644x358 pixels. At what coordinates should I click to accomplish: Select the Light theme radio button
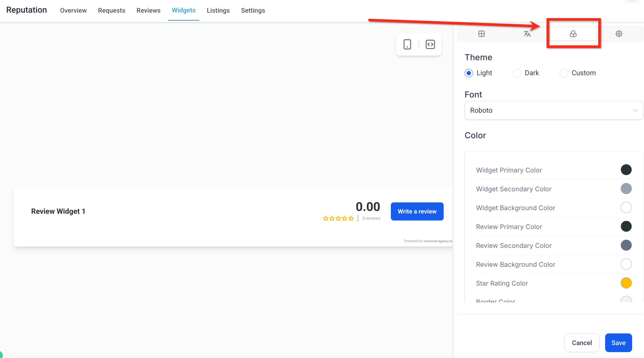coord(469,73)
